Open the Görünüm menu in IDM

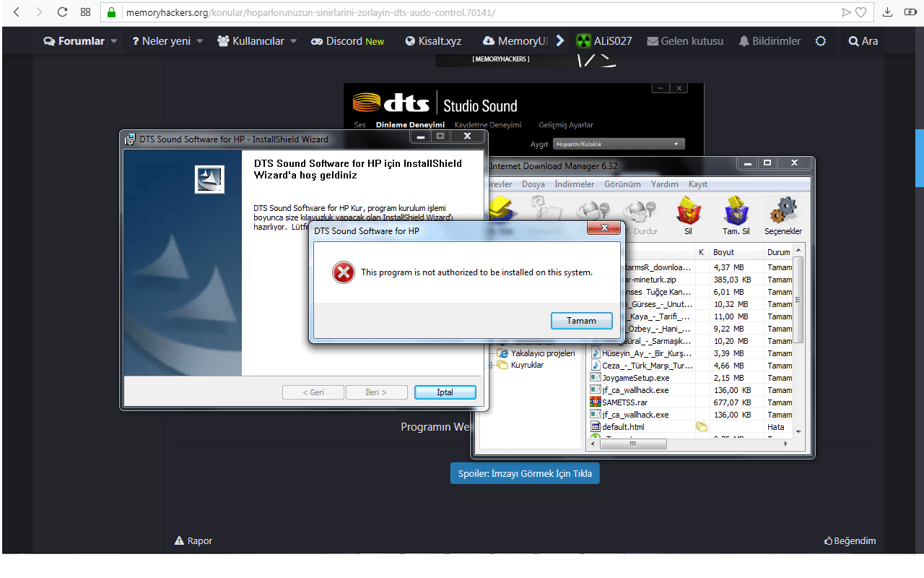coord(622,184)
